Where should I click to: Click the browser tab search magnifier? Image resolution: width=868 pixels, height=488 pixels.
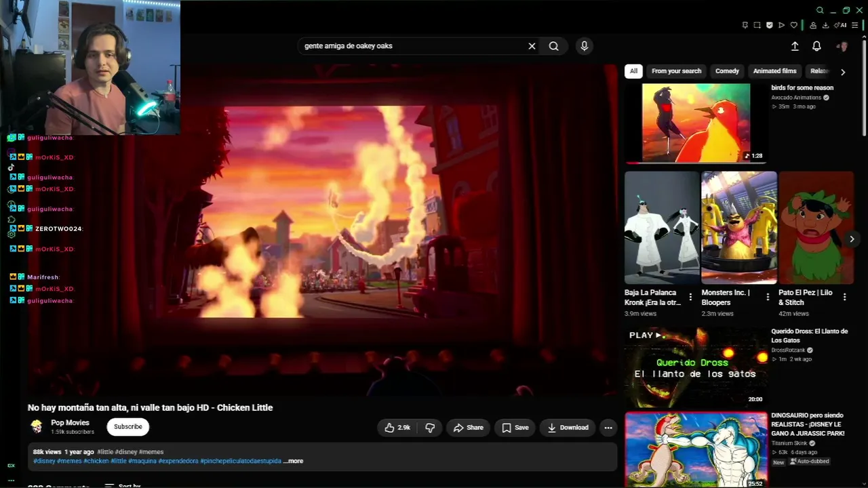coord(820,10)
